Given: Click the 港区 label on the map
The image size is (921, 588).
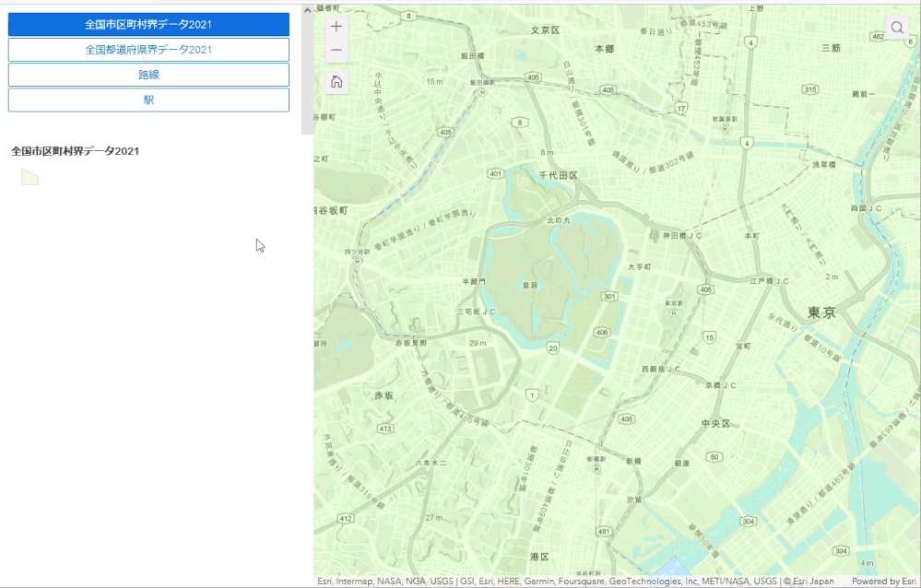Looking at the screenshot, I should pyautogui.click(x=539, y=557).
